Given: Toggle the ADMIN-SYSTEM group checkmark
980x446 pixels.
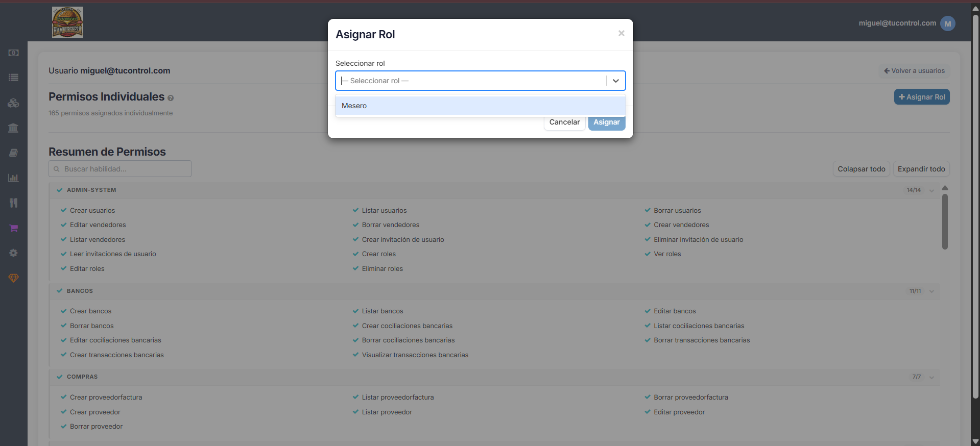Looking at the screenshot, I should (60, 190).
